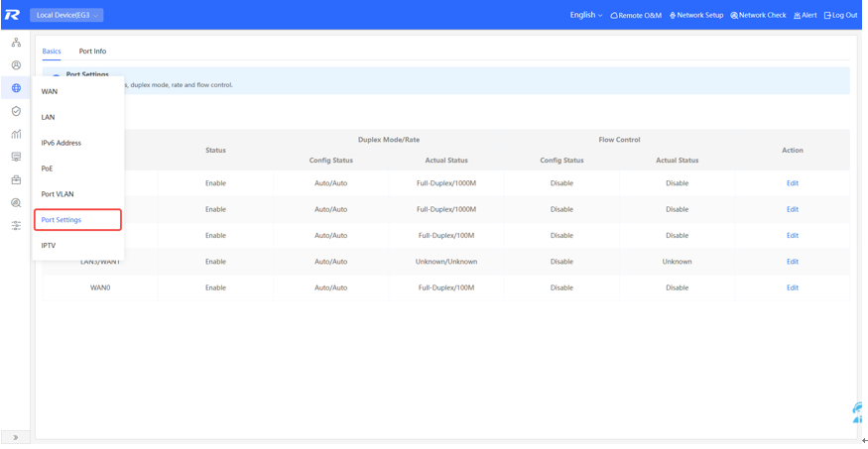
Task: Open Remote O&M in the header
Action: pos(636,16)
